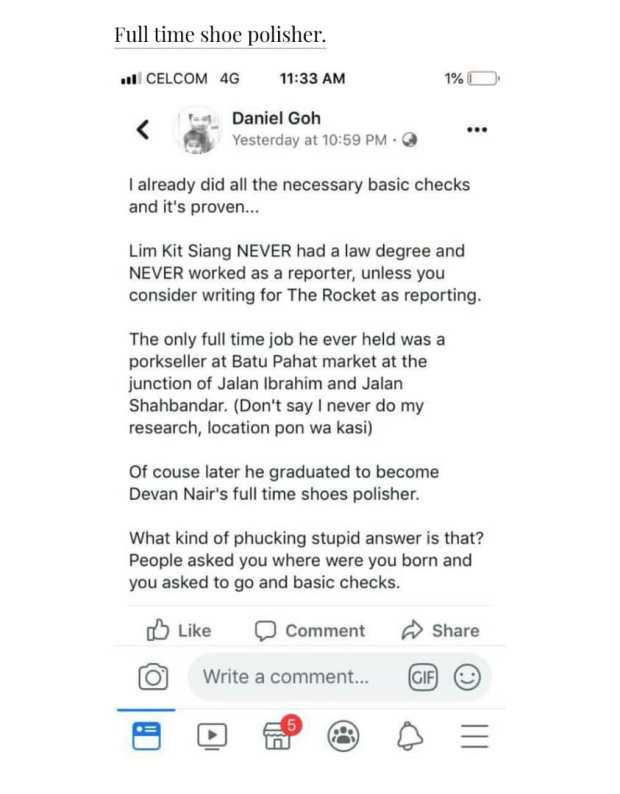Share the post
The width and height of the screenshot is (620, 794).
click(440, 630)
